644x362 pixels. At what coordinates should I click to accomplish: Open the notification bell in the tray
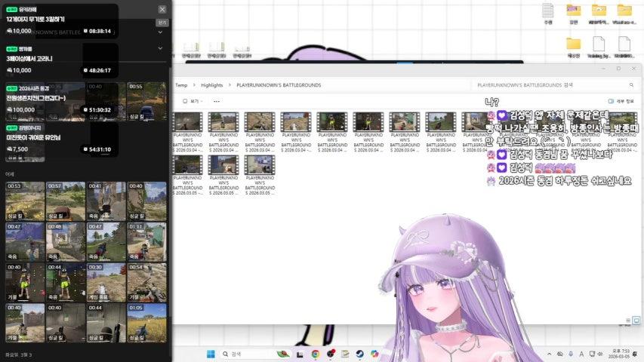tap(635, 354)
